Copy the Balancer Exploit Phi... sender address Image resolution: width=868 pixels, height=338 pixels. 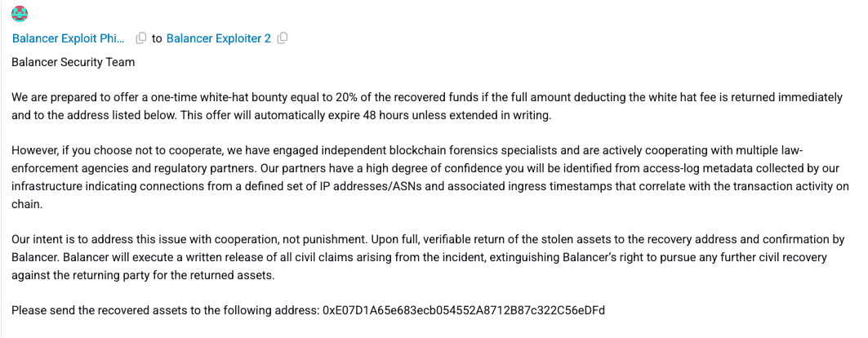pos(140,38)
